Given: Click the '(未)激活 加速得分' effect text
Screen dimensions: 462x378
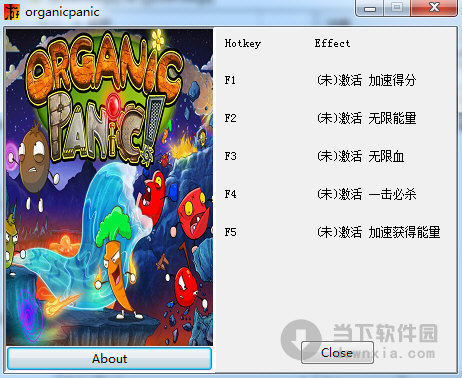Looking at the screenshot, I should (366, 80).
